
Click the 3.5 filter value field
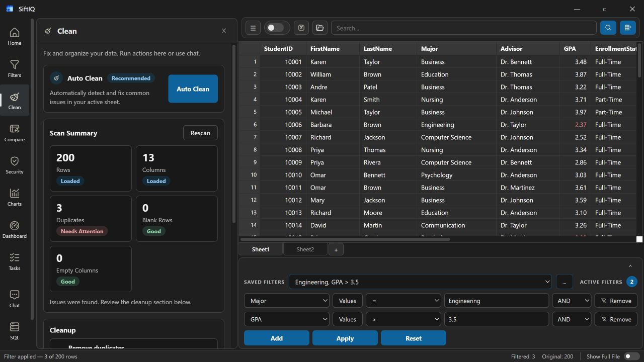(x=497, y=319)
